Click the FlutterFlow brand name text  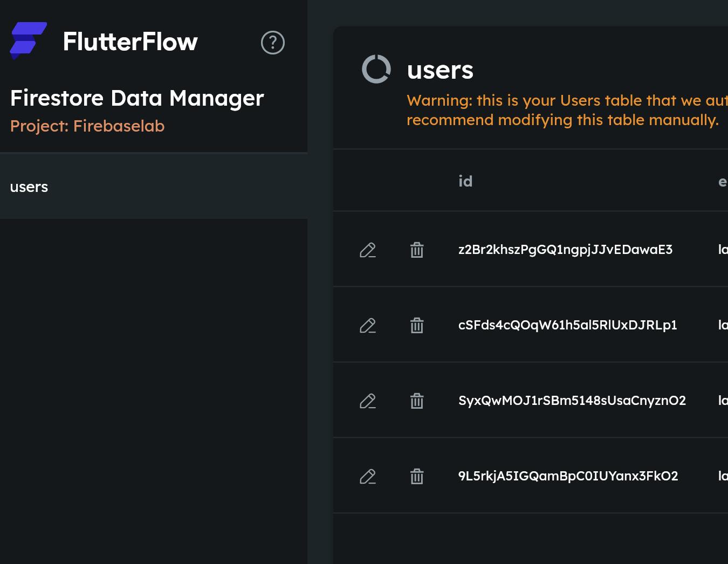(130, 42)
